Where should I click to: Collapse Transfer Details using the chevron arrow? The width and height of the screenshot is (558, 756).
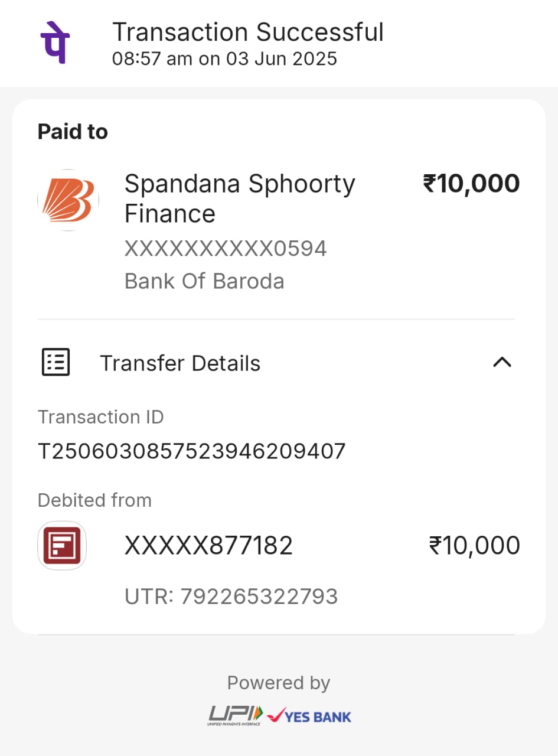[x=501, y=362]
